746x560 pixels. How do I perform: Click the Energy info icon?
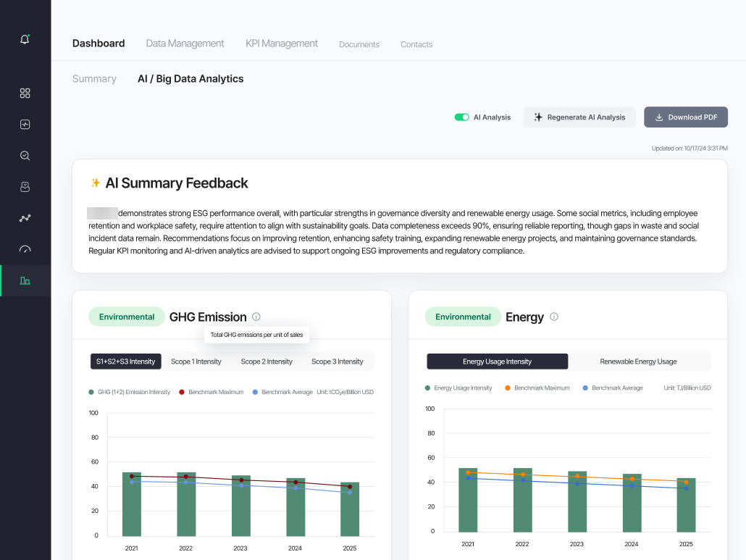tap(554, 317)
